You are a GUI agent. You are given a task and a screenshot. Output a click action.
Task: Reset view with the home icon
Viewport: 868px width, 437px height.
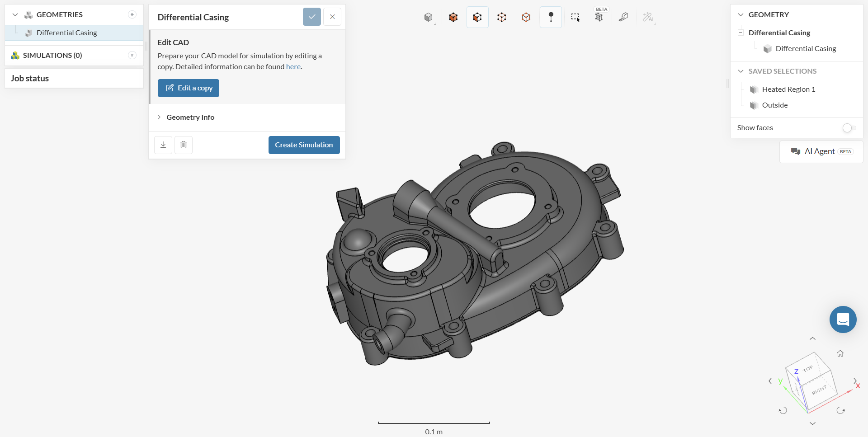840,353
